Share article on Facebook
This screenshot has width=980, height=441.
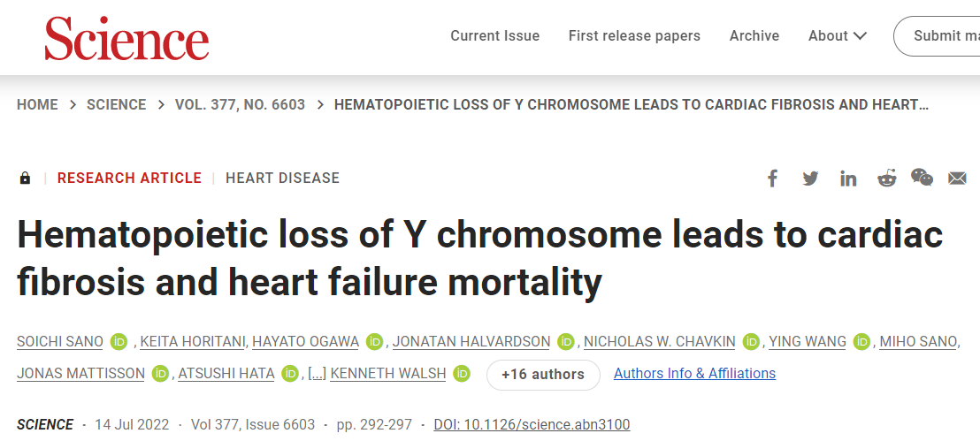click(772, 179)
